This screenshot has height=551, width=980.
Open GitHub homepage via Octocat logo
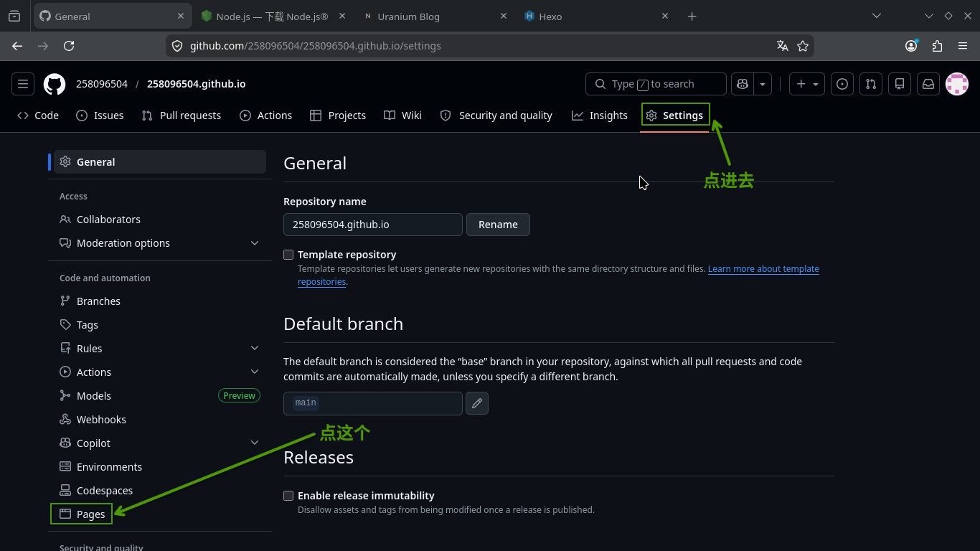pyautogui.click(x=55, y=84)
